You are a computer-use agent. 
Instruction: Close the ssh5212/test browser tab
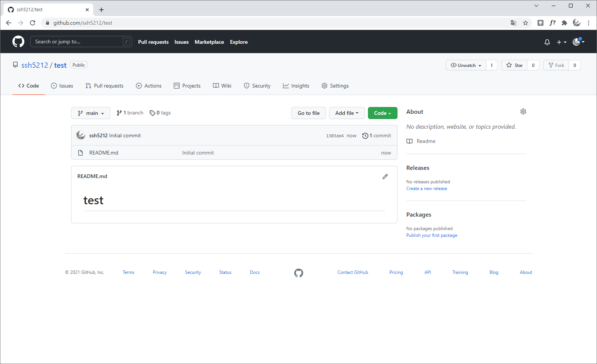87,10
